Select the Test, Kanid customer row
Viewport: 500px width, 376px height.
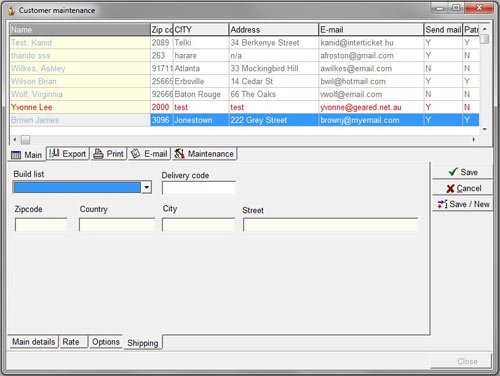[245, 43]
